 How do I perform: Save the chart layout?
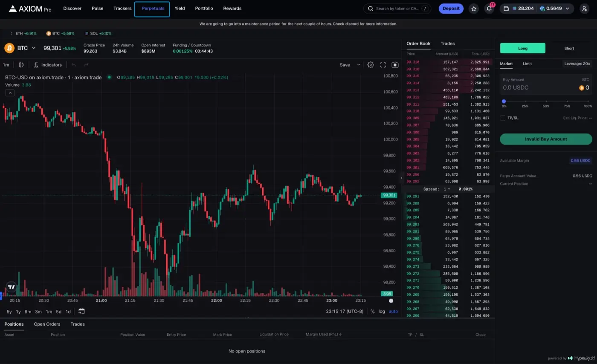(345, 65)
